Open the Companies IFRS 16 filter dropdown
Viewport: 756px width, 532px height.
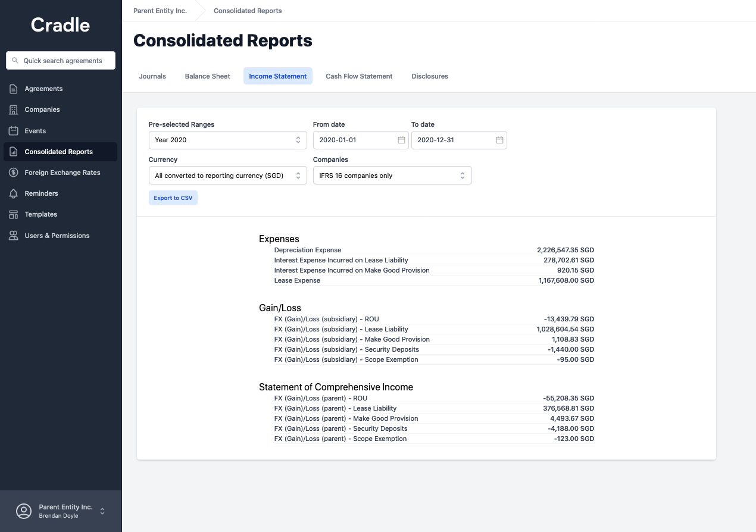pos(392,176)
